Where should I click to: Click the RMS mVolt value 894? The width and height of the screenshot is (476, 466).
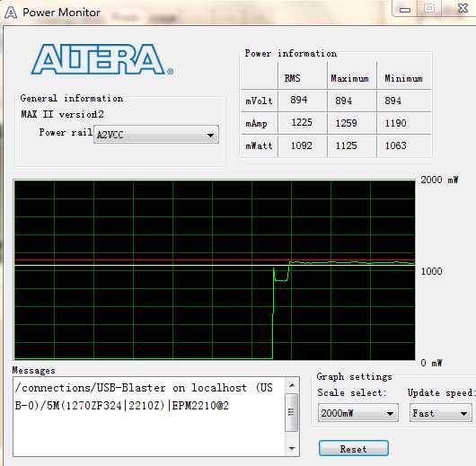tap(299, 100)
